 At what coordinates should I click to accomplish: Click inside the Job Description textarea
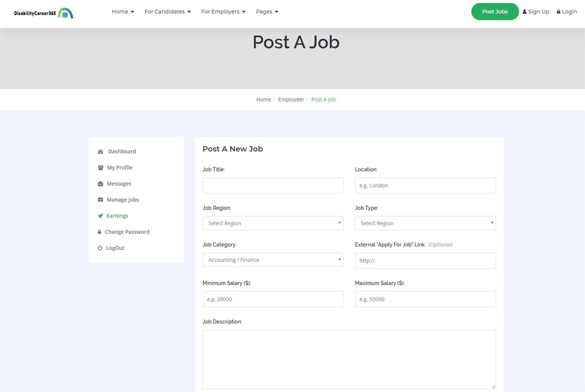tap(349, 359)
